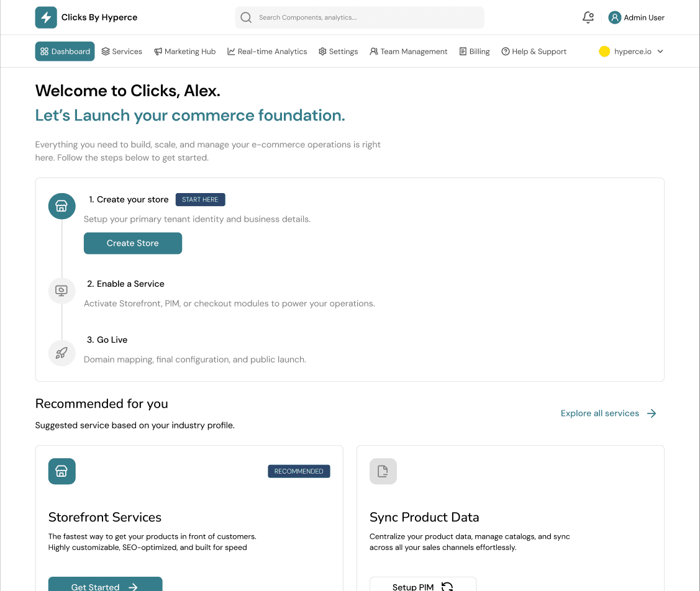Click the Create Store button
700x591 pixels.
[132, 243]
